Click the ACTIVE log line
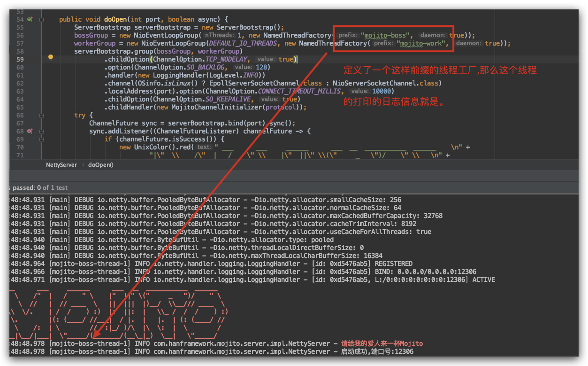The image size is (588, 366). coord(252,280)
